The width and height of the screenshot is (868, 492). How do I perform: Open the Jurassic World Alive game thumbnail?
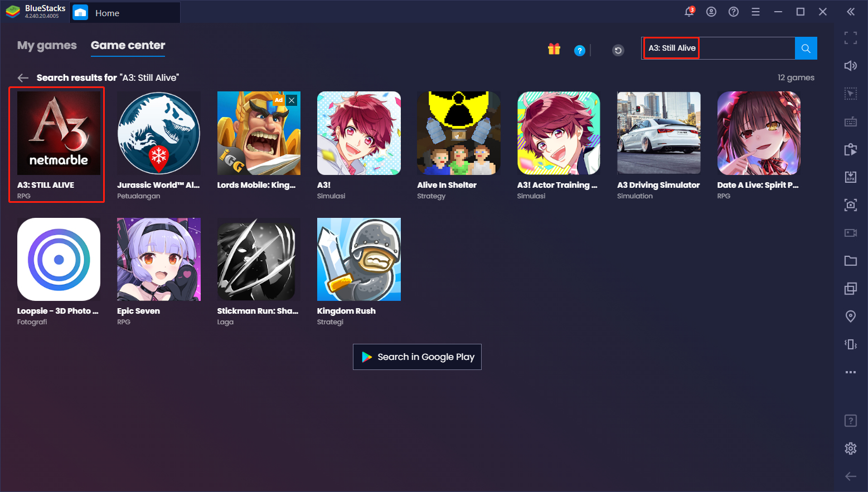coord(159,133)
